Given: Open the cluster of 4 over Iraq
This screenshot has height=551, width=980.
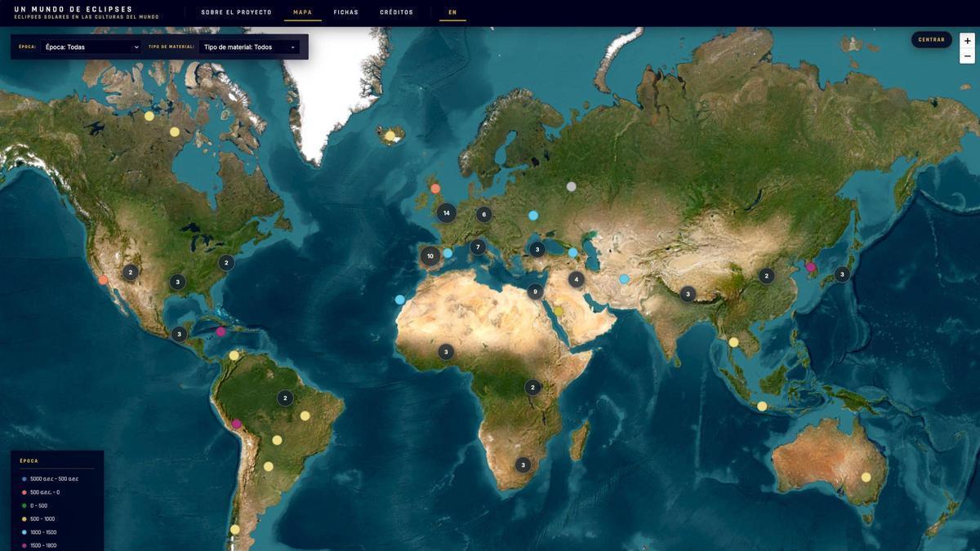Looking at the screenshot, I should click(x=577, y=279).
